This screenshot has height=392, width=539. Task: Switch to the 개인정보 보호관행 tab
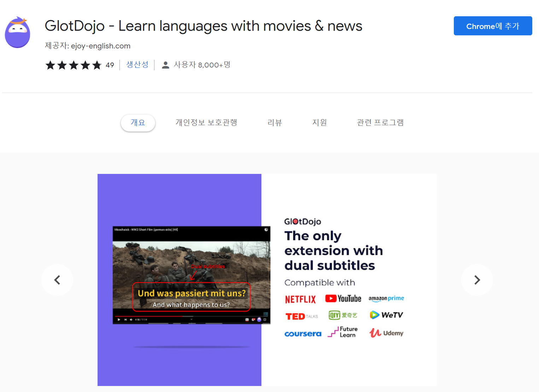(x=206, y=123)
